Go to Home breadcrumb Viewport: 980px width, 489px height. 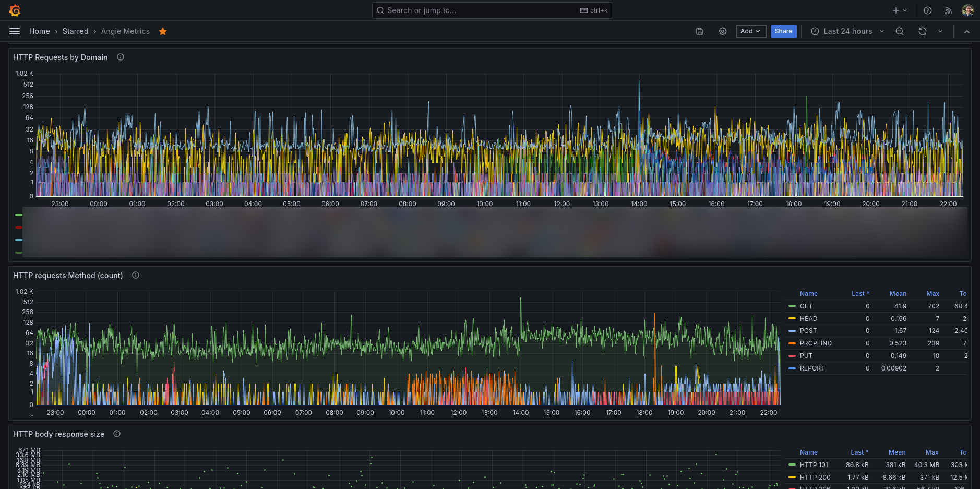tap(40, 31)
